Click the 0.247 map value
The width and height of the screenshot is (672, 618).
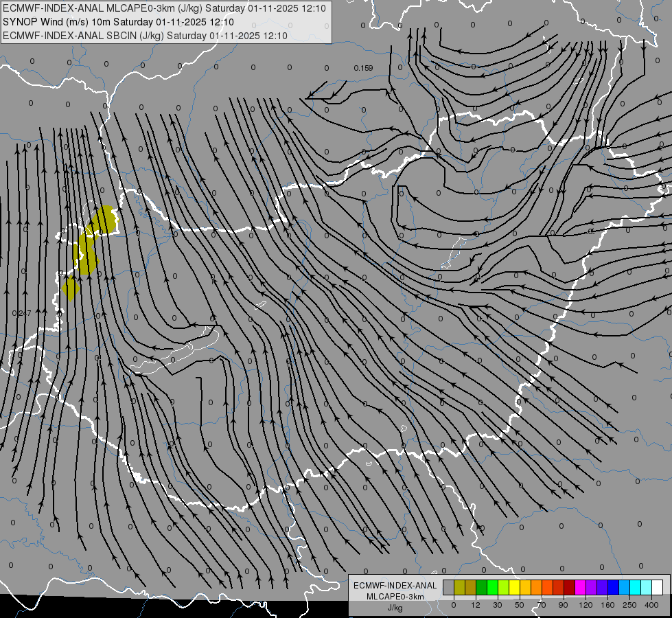coord(21,313)
